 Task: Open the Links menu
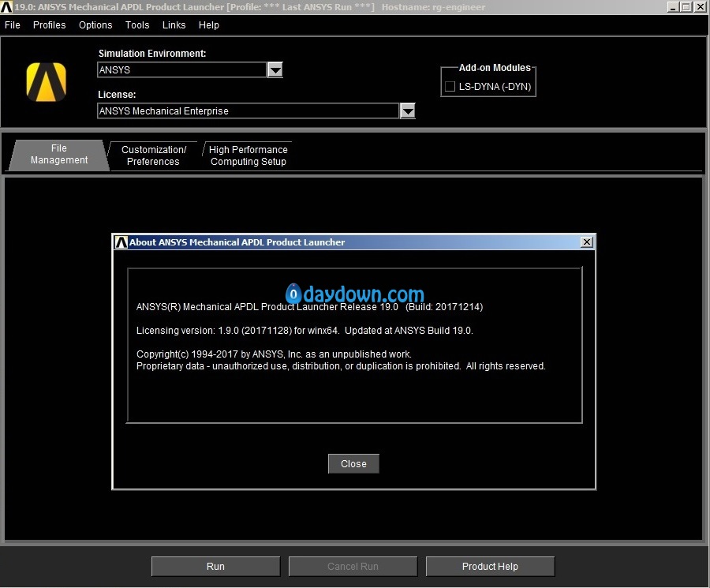174,25
